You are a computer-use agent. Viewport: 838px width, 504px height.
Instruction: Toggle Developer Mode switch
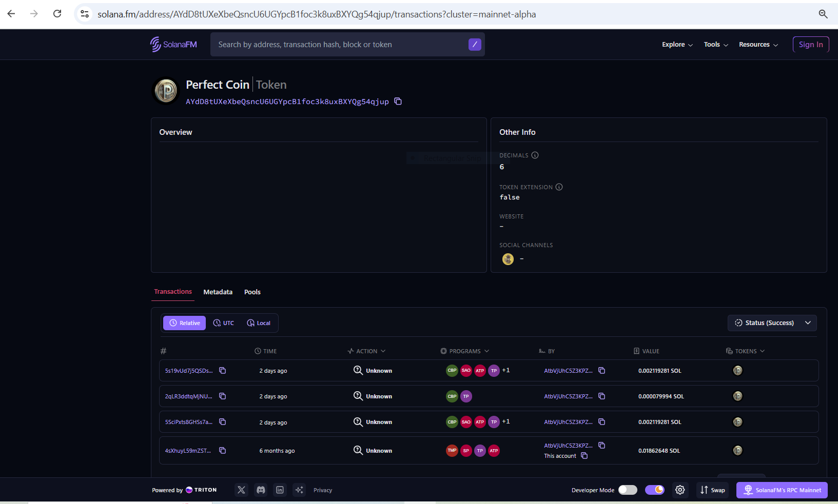628,490
